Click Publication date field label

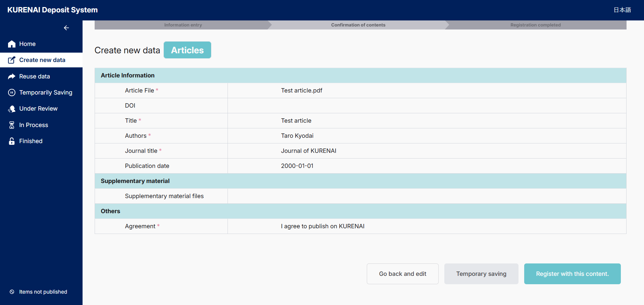click(x=147, y=166)
